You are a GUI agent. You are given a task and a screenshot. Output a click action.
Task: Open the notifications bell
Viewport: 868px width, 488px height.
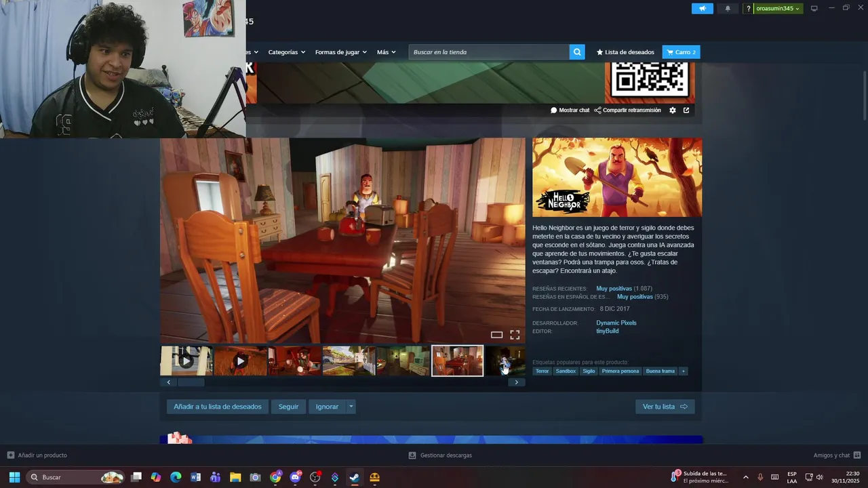(x=728, y=9)
